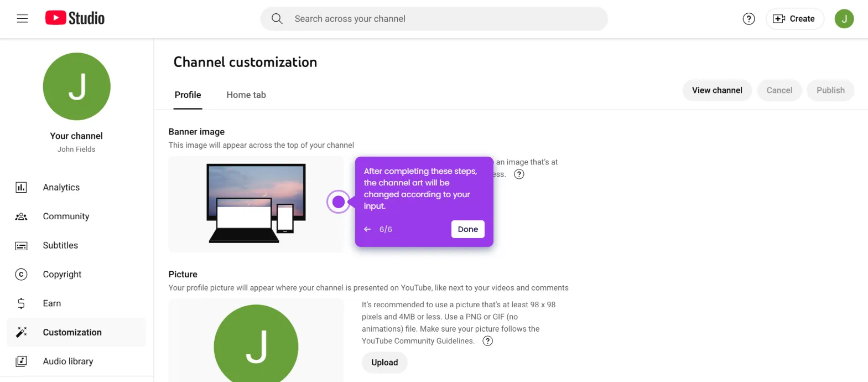Open the Community menu item

pos(76,216)
